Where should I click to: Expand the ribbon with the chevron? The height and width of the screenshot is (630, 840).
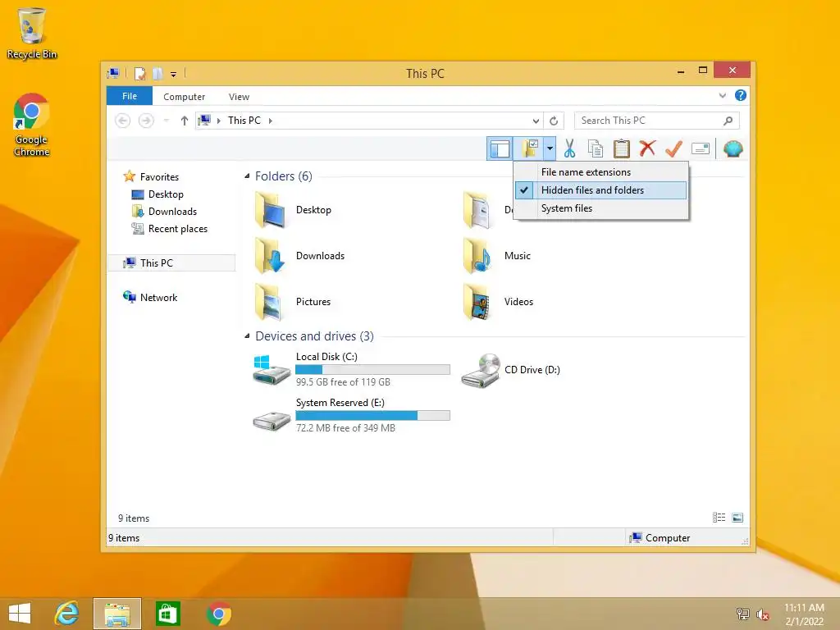[x=723, y=95]
